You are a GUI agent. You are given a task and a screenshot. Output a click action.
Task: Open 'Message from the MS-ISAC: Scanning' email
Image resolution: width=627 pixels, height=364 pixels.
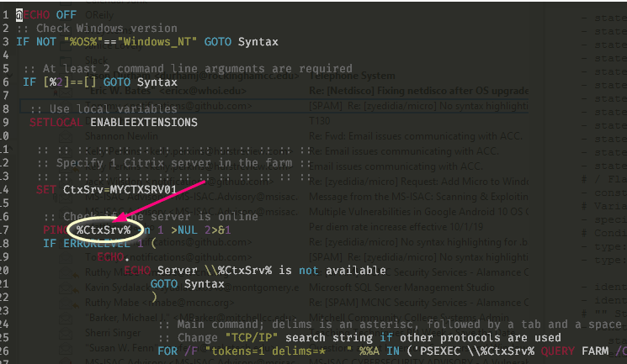pyautogui.click(x=418, y=197)
